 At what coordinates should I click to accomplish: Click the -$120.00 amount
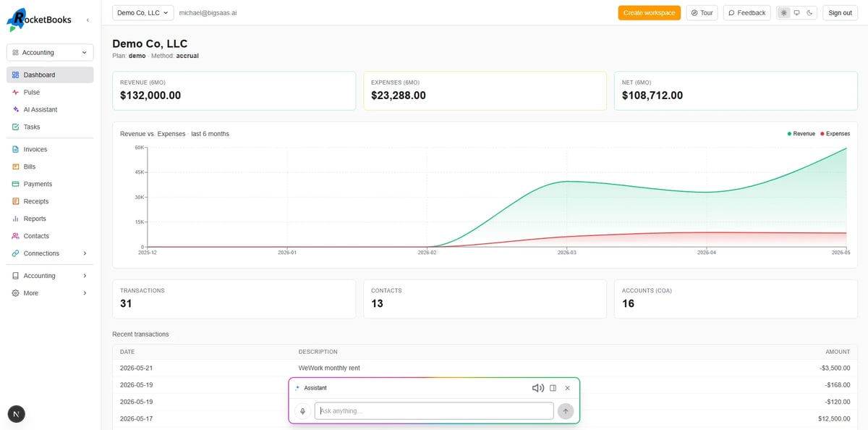pos(838,401)
